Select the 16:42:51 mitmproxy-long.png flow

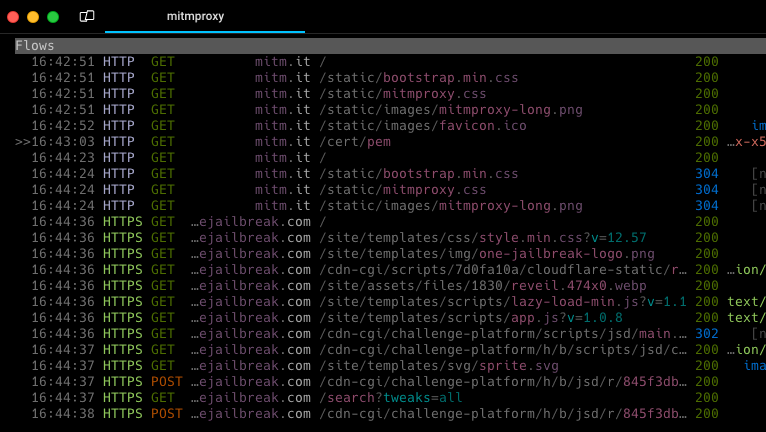pos(390,109)
